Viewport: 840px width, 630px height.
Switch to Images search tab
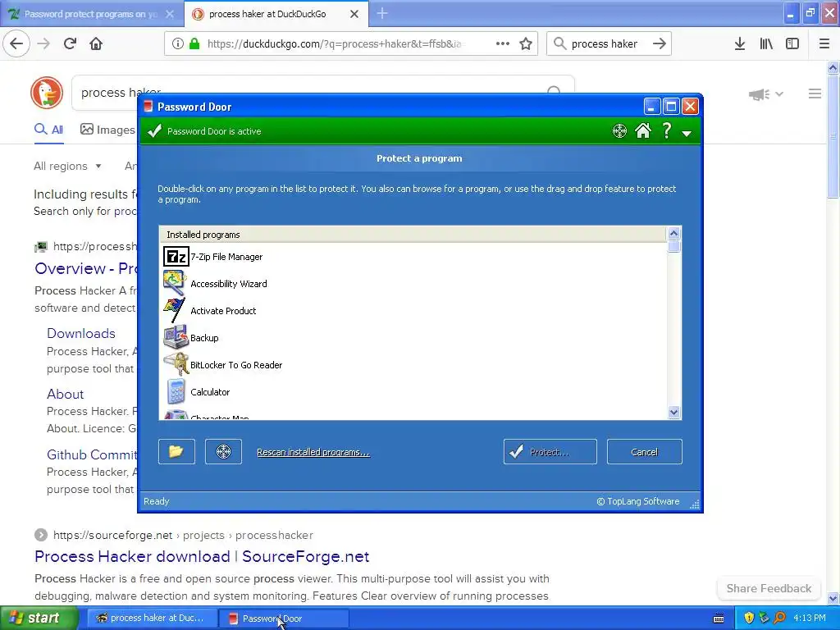pos(107,130)
